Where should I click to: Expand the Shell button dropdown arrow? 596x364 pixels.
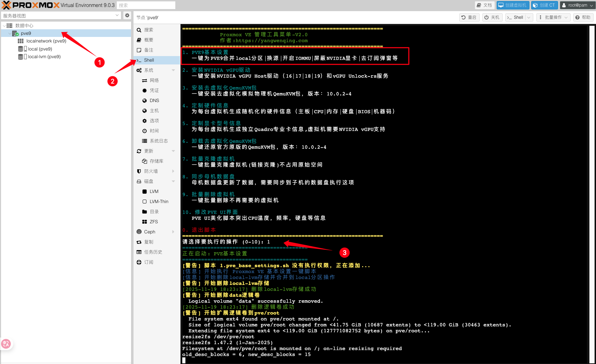pos(529,17)
